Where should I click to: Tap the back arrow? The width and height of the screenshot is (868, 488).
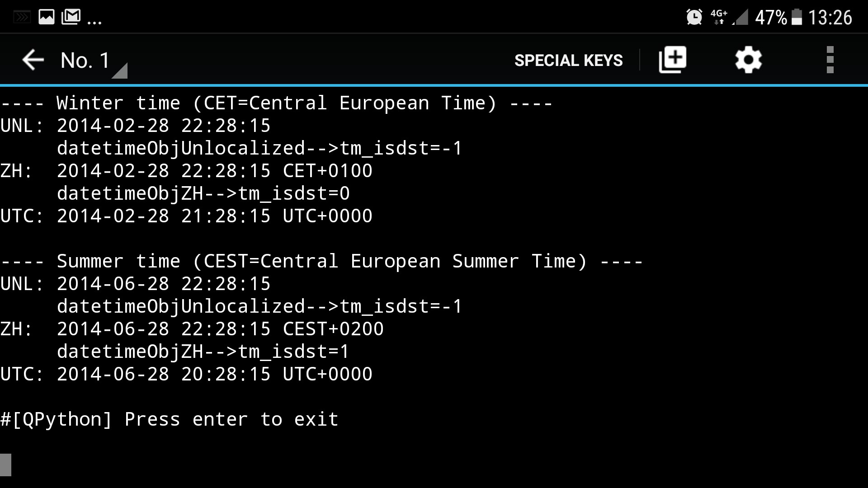(33, 60)
